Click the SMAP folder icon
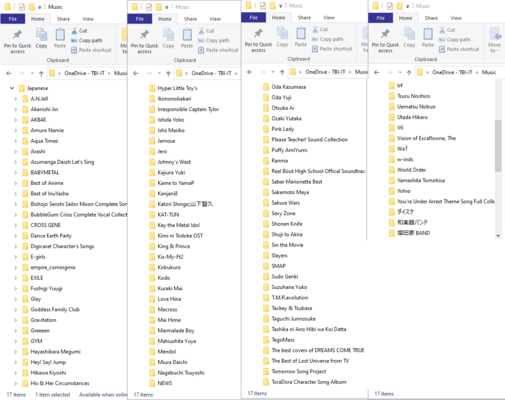 coord(266,266)
